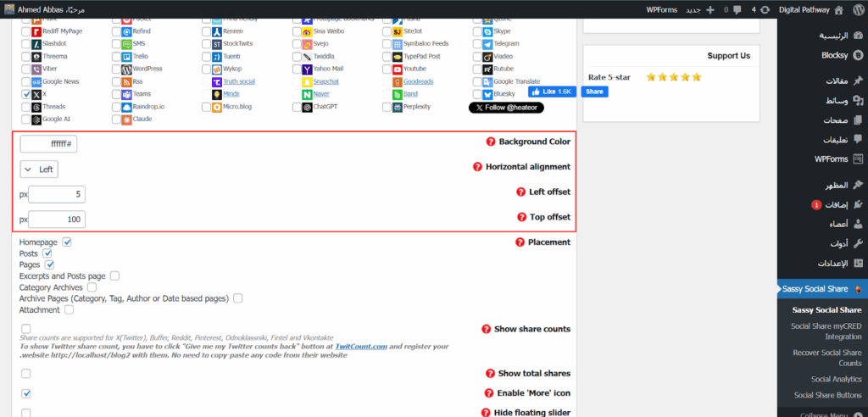Check the Archive Pages checkbox

click(x=237, y=298)
